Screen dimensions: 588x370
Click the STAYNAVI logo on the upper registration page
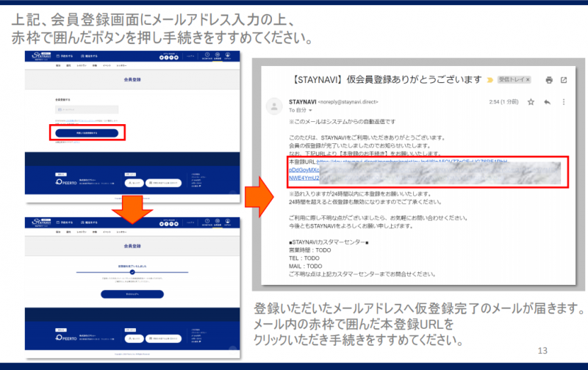pos(41,57)
